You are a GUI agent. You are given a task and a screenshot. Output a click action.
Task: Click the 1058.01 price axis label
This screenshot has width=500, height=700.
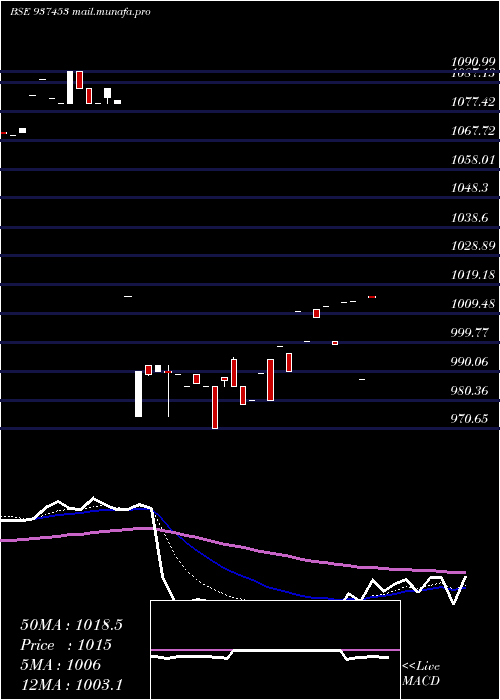(473, 159)
